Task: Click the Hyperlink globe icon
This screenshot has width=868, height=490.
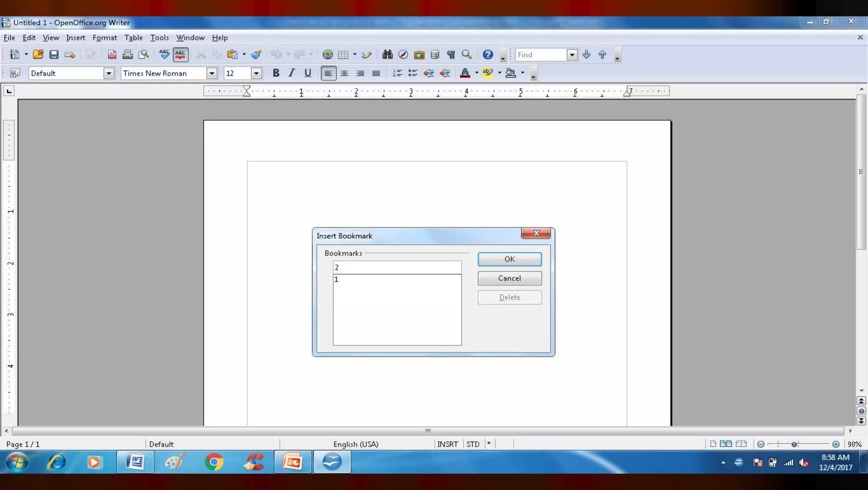Action: click(x=327, y=55)
